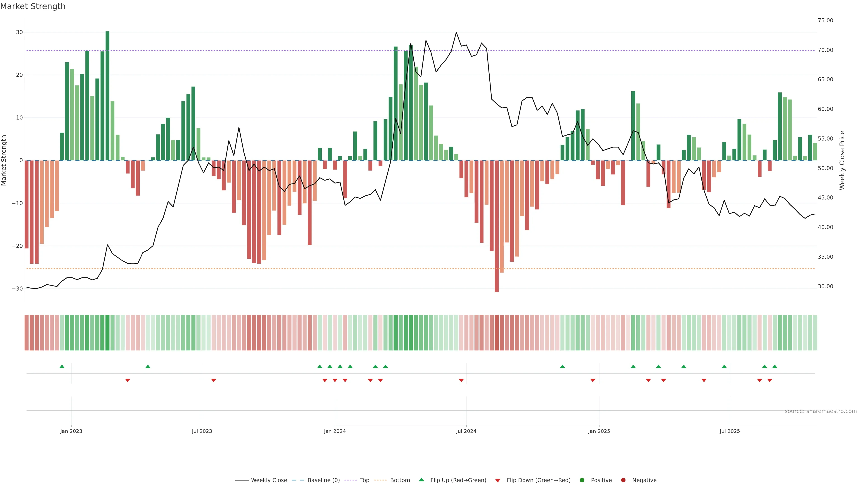
Task: Click the purple Top dotted legend marker
Action: pos(350,480)
